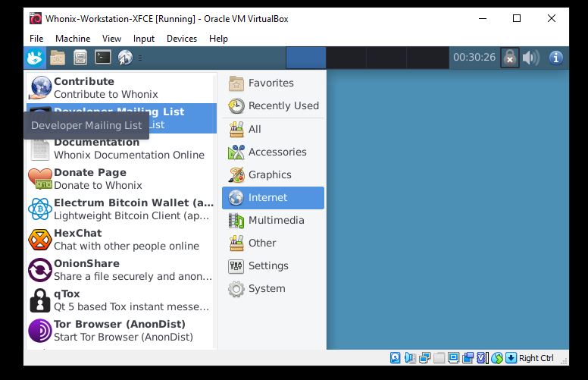Launch the web browser panel icon
588x380 pixels.
pos(125,58)
